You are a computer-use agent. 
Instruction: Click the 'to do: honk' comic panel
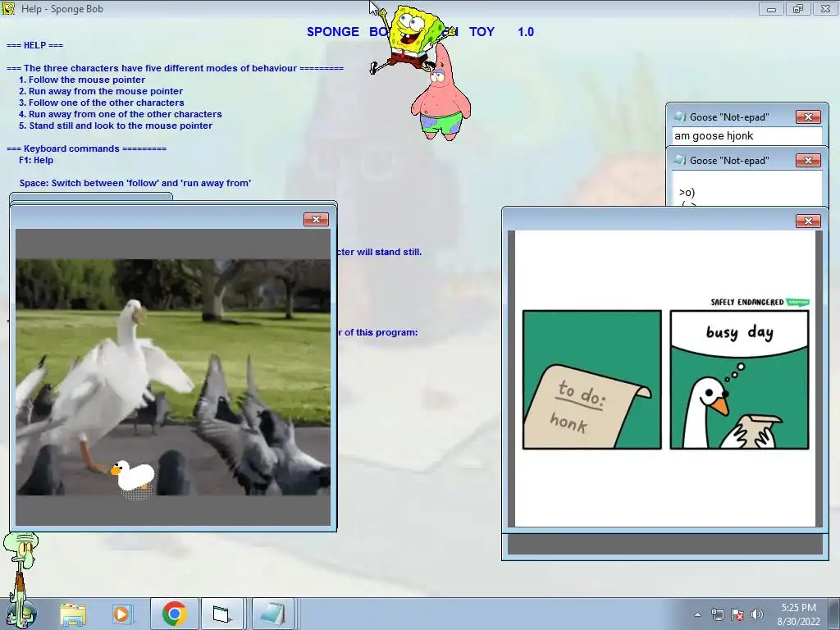pos(592,379)
